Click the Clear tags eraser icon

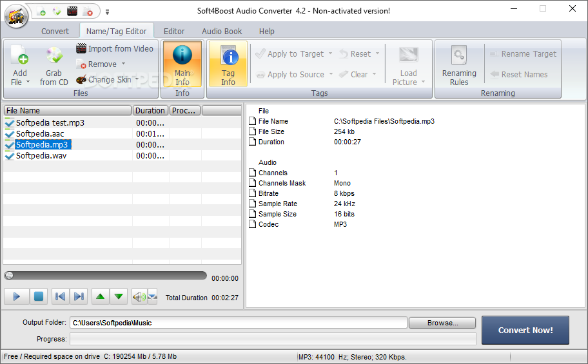(344, 74)
